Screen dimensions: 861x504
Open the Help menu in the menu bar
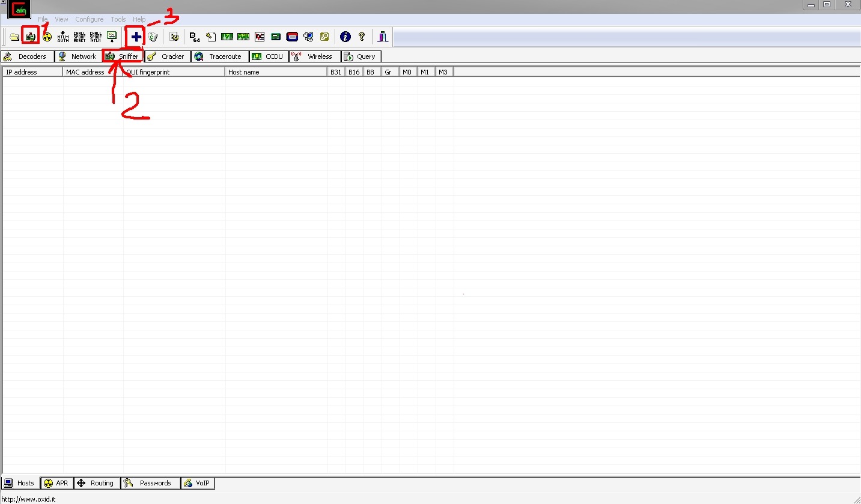point(139,19)
